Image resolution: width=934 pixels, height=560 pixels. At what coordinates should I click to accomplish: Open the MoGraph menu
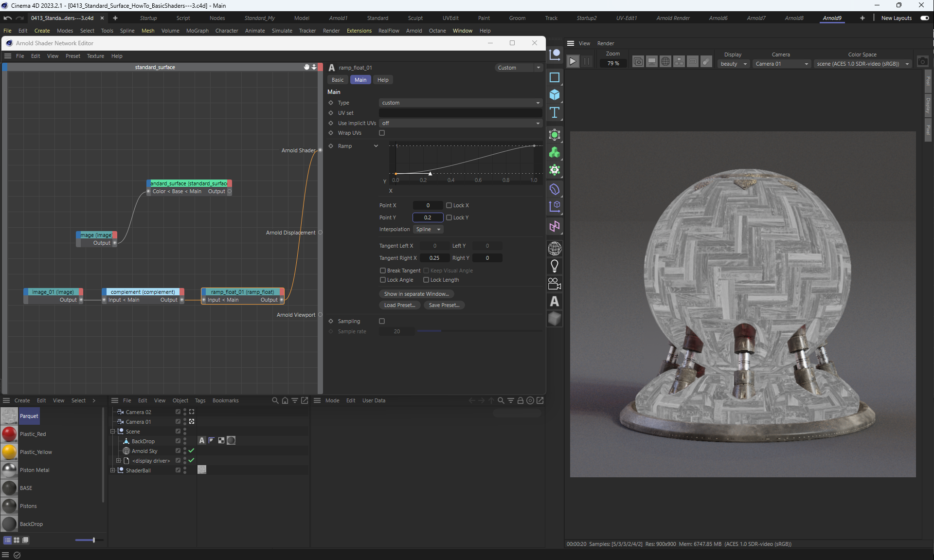coord(197,31)
